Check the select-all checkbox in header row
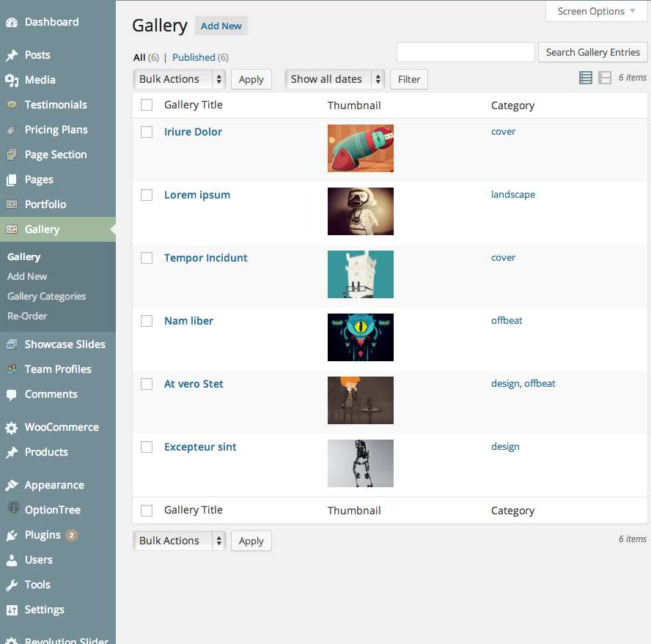Image resolution: width=651 pixels, height=644 pixels. pyautogui.click(x=146, y=105)
